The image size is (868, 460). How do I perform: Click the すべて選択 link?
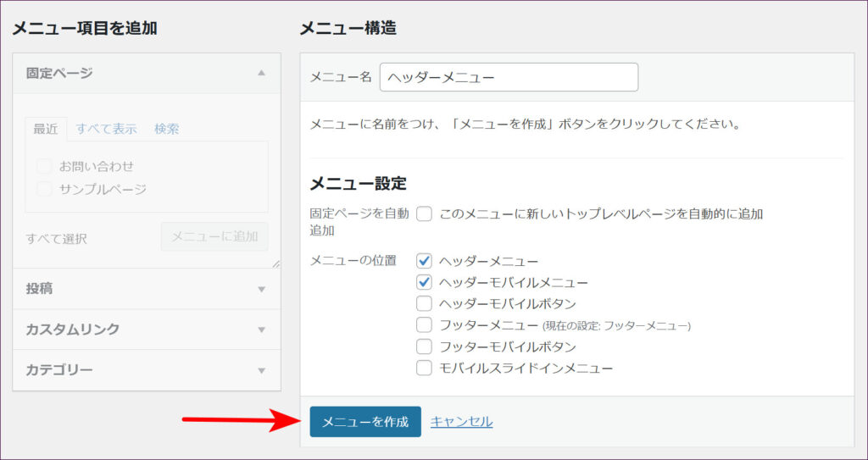(x=56, y=238)
